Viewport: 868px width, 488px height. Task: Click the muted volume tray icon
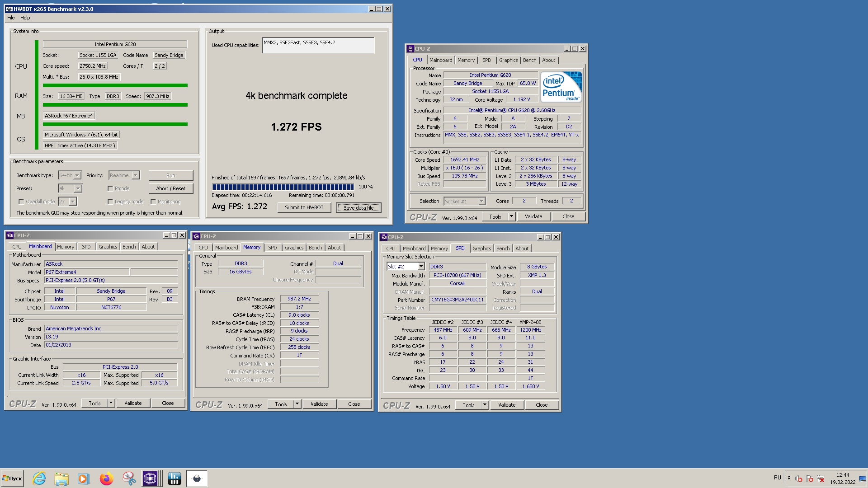799,479
